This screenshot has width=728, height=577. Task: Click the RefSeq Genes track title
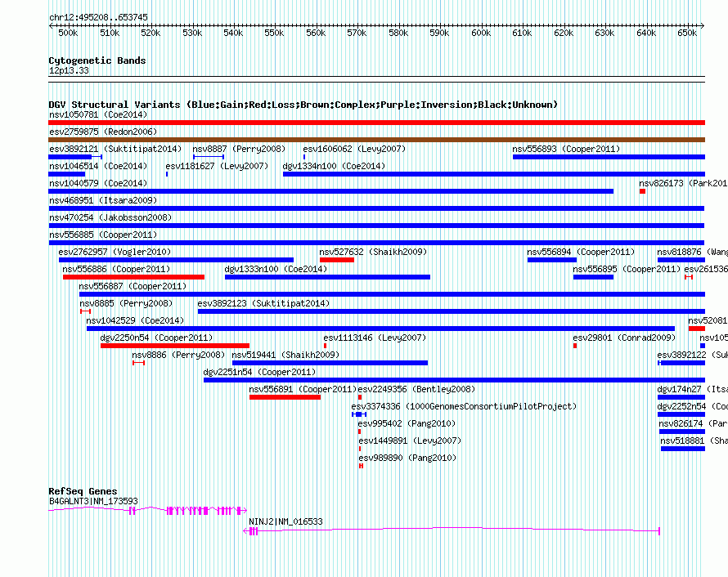coord(83,491)
